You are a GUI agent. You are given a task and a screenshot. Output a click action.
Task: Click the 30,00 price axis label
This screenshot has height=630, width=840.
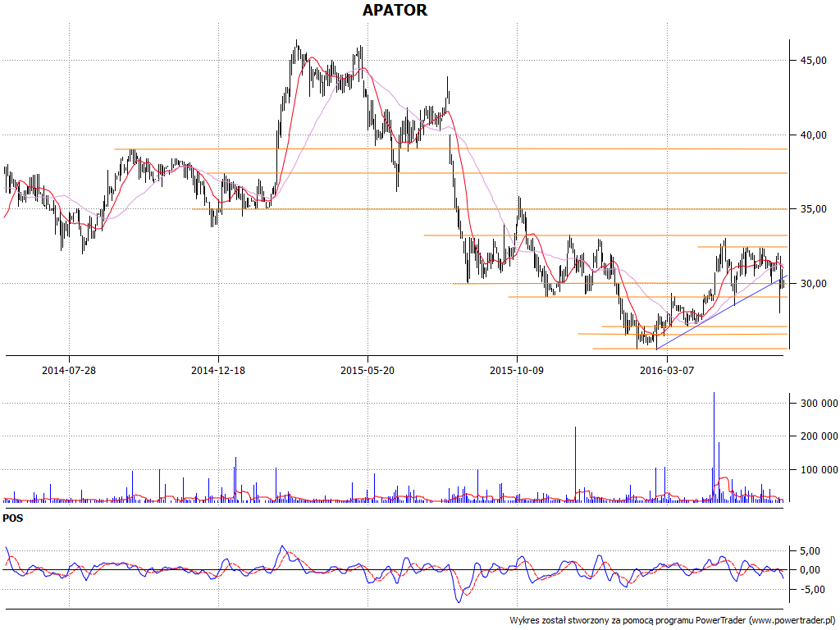tap(813, 283)
